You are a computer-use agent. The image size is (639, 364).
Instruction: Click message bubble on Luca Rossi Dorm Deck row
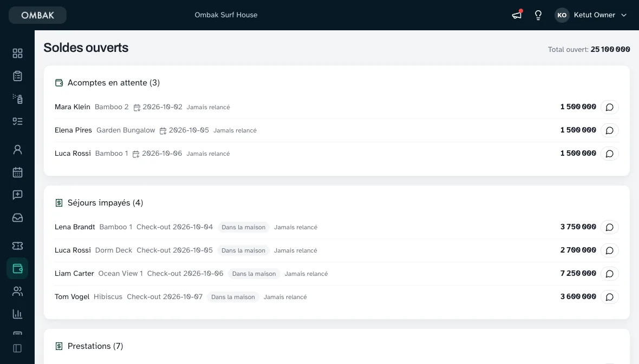tap(610, 250)
